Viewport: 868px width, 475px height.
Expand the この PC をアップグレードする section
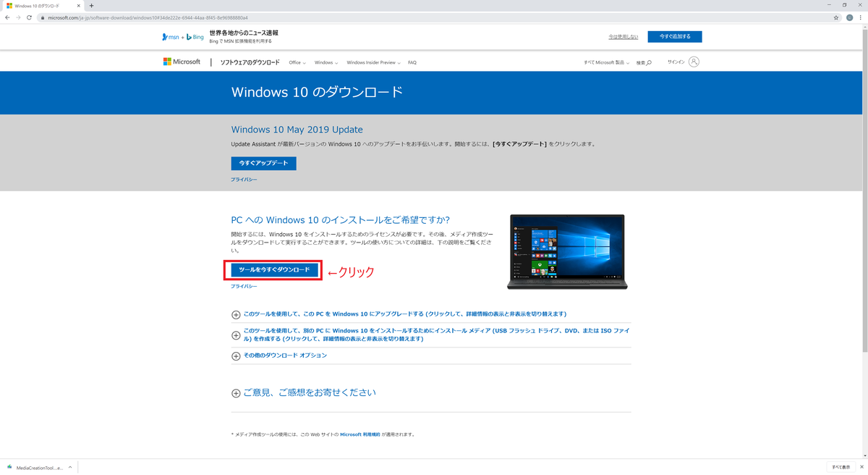click(399, 314)
